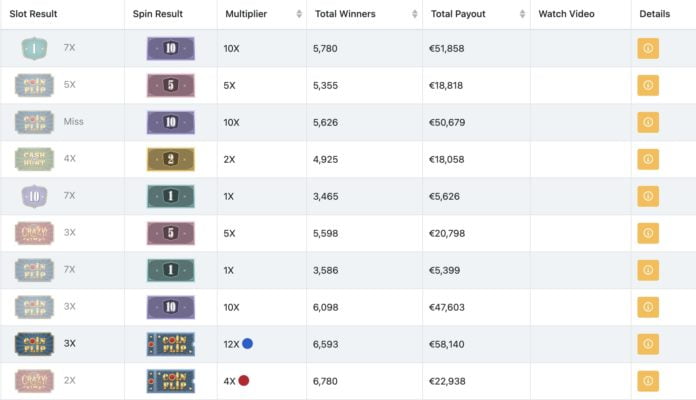Click Coin Flip spin result in 4X row
Image resolution: width=696 pixels, height=400 pixels.
(x=170, y=381)
